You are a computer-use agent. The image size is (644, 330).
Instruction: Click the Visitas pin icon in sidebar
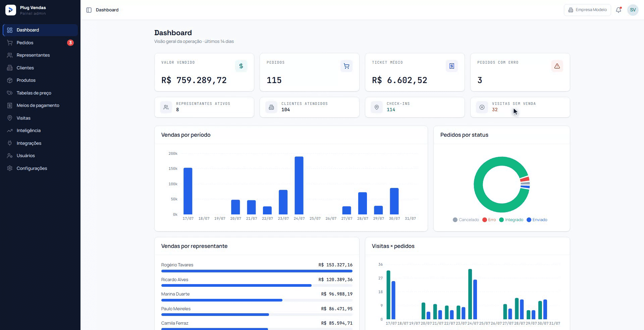10,118
